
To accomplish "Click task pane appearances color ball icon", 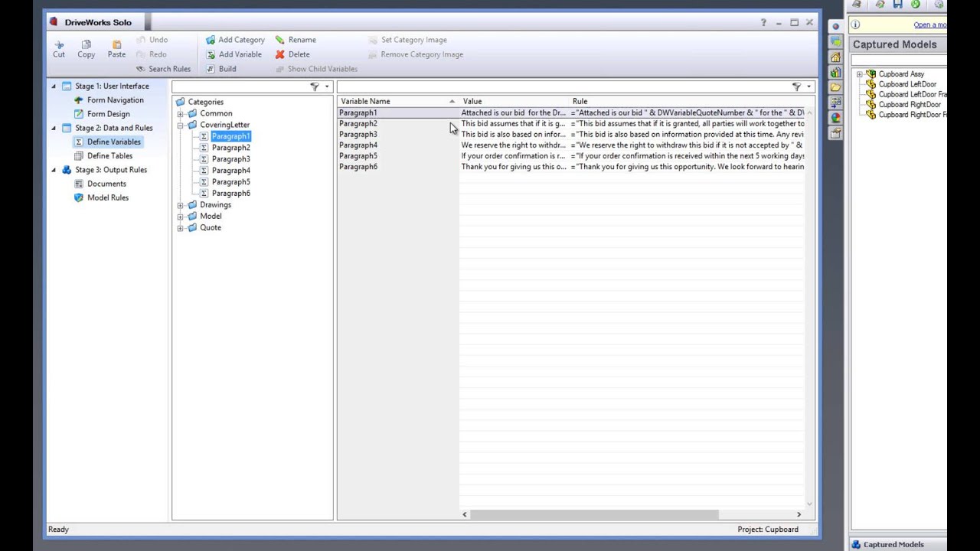I will click(x=835, y=118).
